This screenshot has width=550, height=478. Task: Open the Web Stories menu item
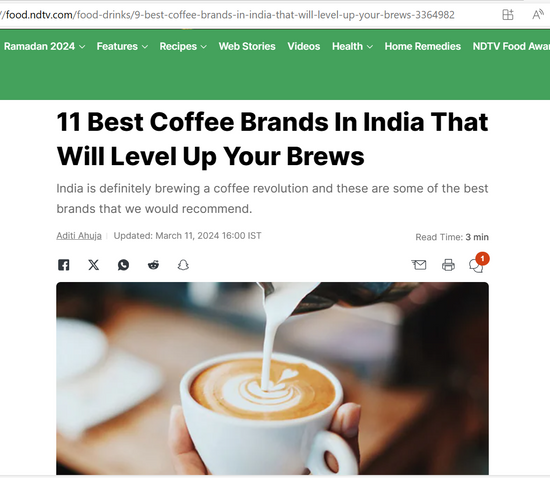point(247,46)
